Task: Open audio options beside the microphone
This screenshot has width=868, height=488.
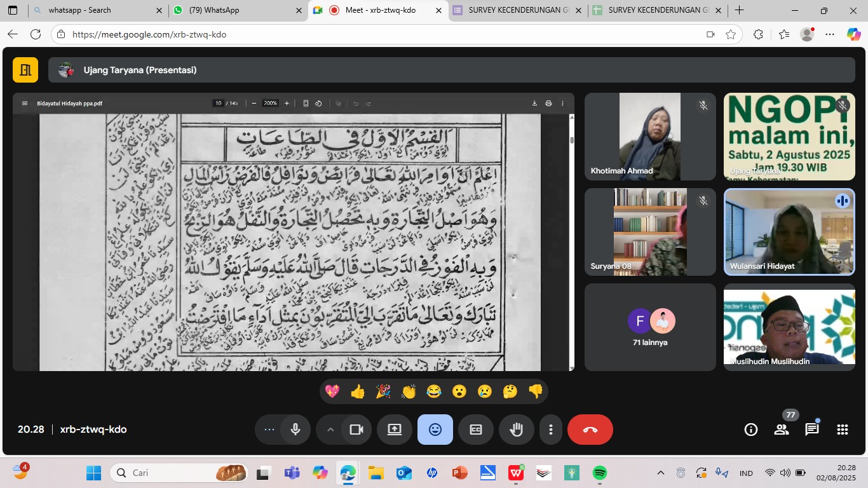Action: pos(269,430)
